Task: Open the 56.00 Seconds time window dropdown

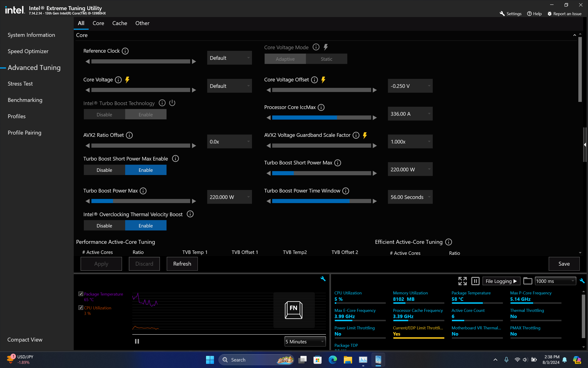Action: pyautogui.click(x=410, y=197)
